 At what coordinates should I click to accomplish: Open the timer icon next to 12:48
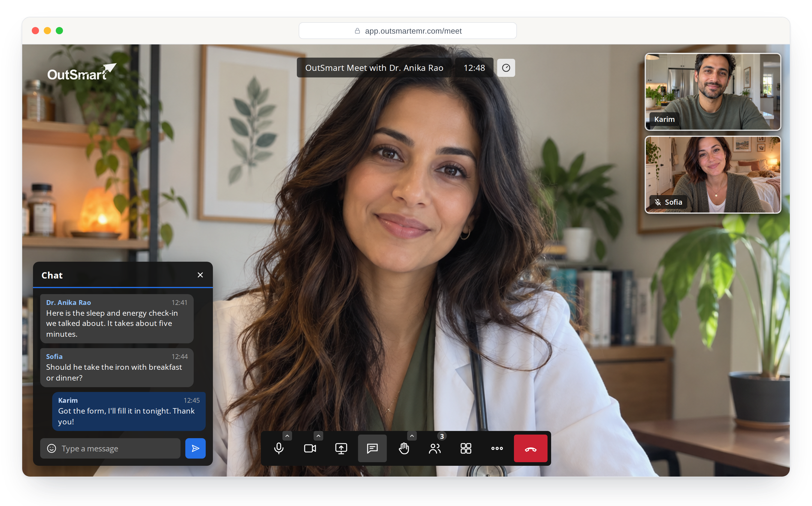click(506, 68)
